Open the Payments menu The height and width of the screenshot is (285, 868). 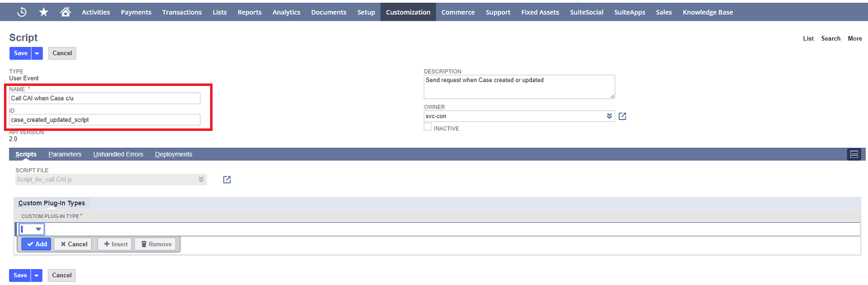pyautogui.click(x=136, y=12)
